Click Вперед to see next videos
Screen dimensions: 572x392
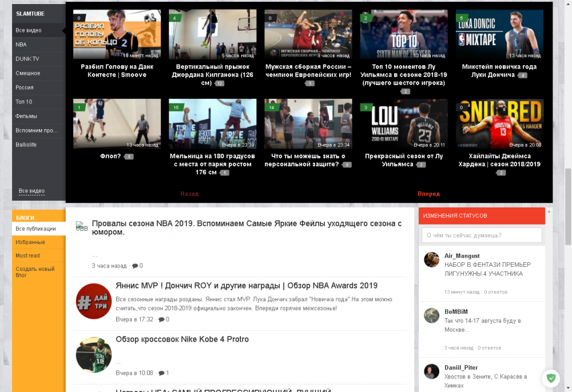pyautogui.click(x=428, y=194)
